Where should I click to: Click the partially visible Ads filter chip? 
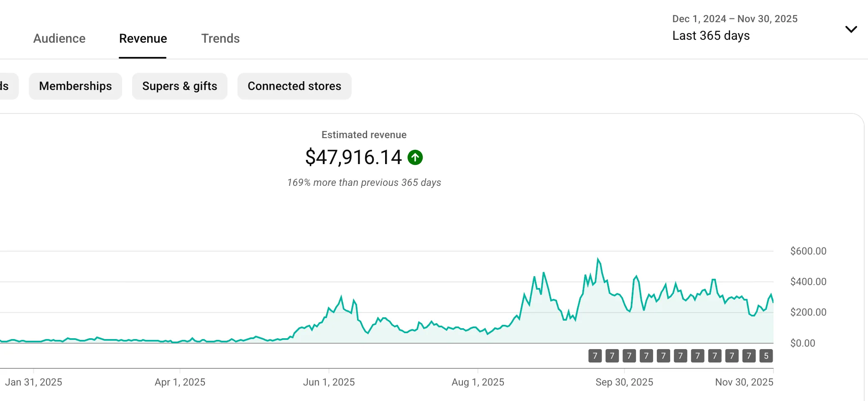6,86
